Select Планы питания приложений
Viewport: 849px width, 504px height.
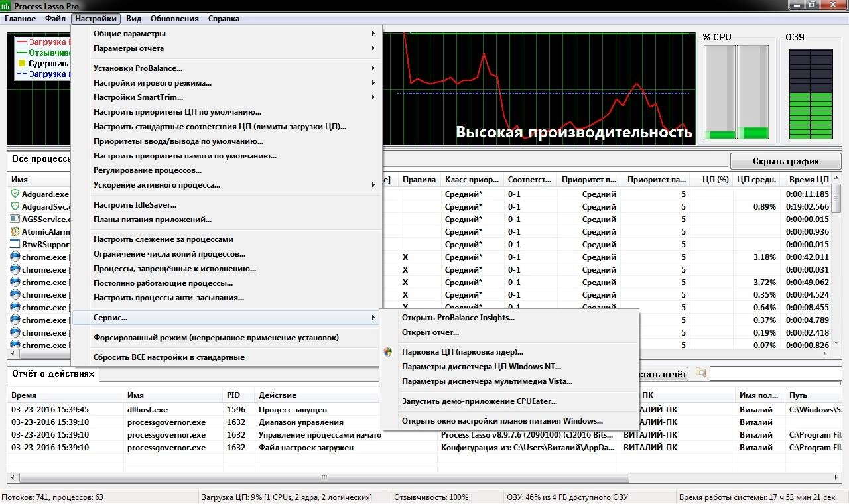point(227,220)
